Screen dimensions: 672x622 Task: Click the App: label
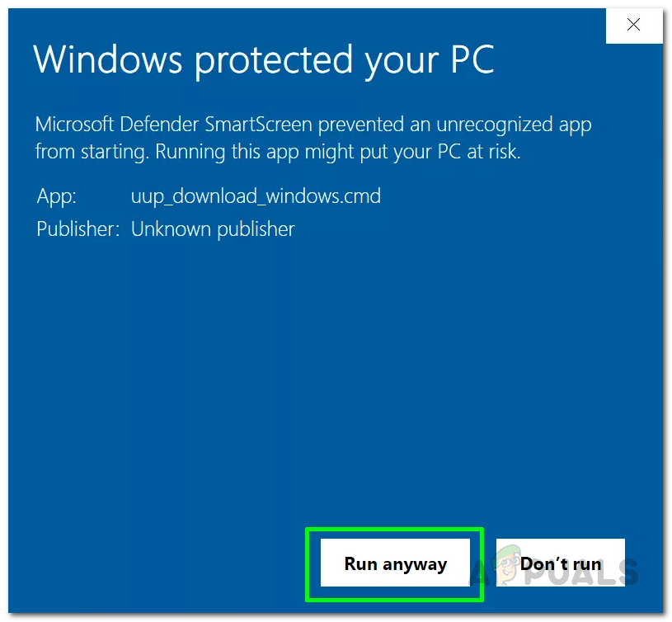(x=57, y=197)
